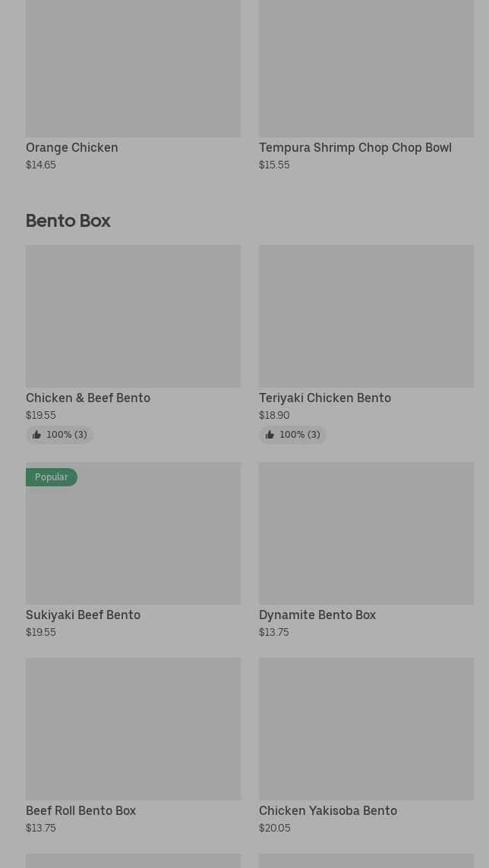The image size is (489, 868).
Task: Choose the Teriyaki Chicken Bento title
Action: [x=325, y=398]
